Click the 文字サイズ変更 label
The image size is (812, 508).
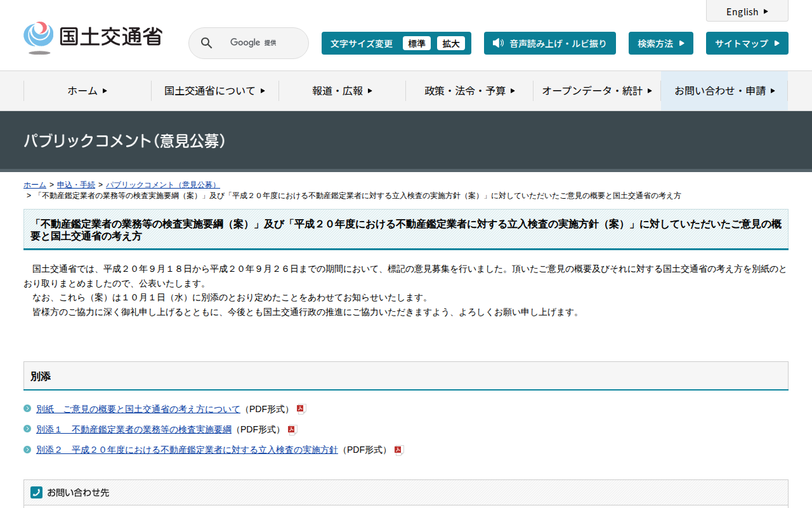[362, 44]
